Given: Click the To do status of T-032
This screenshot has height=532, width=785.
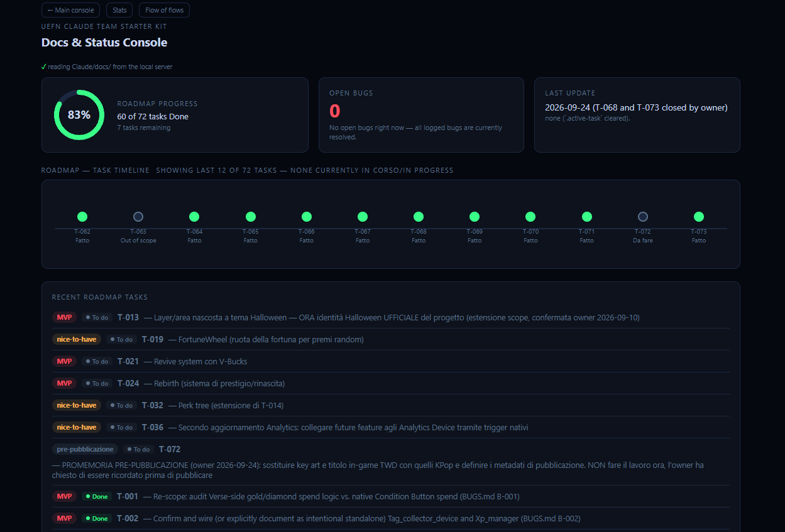Looking at the screenshot, I should pyautogui.click(x=121, y=405).
